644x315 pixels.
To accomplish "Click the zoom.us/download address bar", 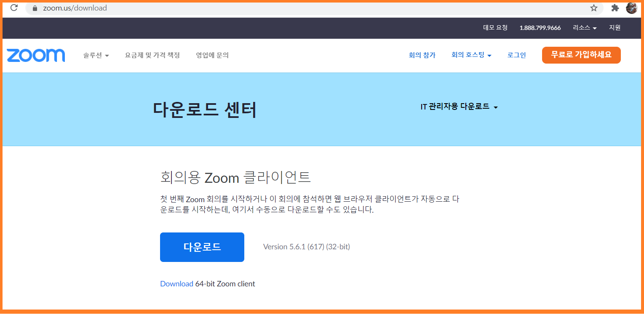I will point(314,8).
